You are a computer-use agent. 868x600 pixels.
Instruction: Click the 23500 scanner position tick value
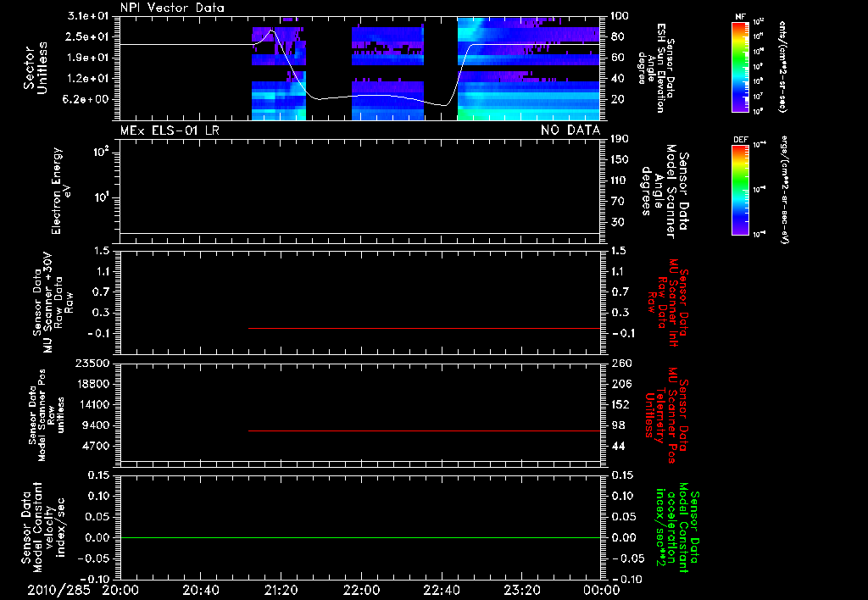click(x=92, y=364)
